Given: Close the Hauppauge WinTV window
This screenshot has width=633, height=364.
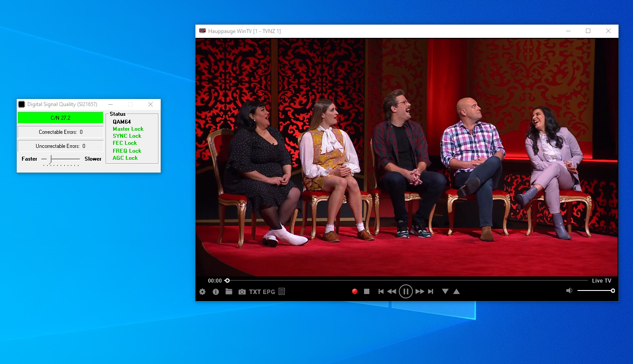Looking at the screenshot, I should pyautogui.click(x=608, y=31).
